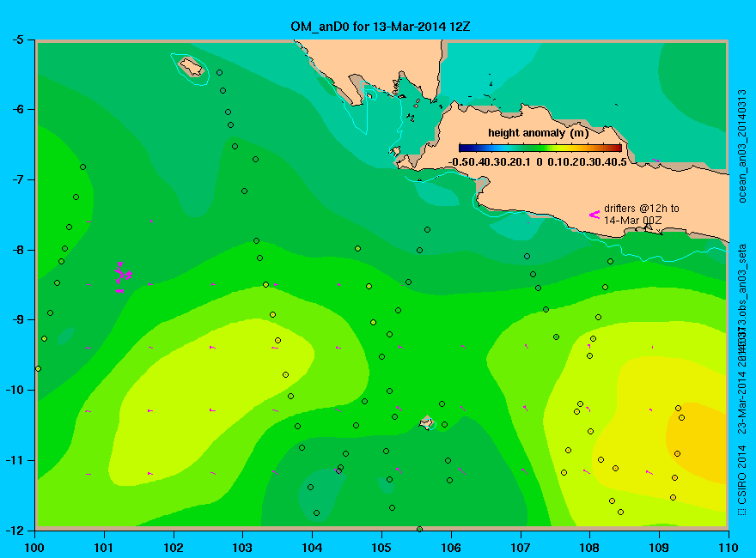Click the '14-Mar 00Z' legend text

point(632,221)
